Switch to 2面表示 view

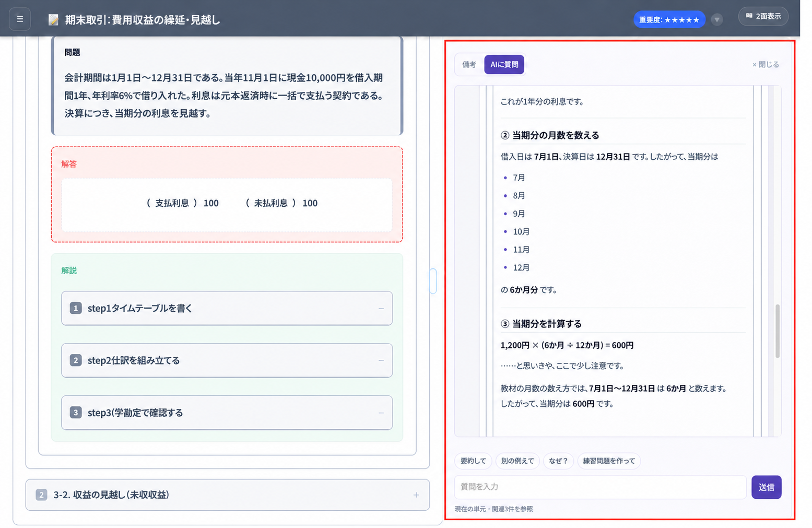click(x=763, y=16)
